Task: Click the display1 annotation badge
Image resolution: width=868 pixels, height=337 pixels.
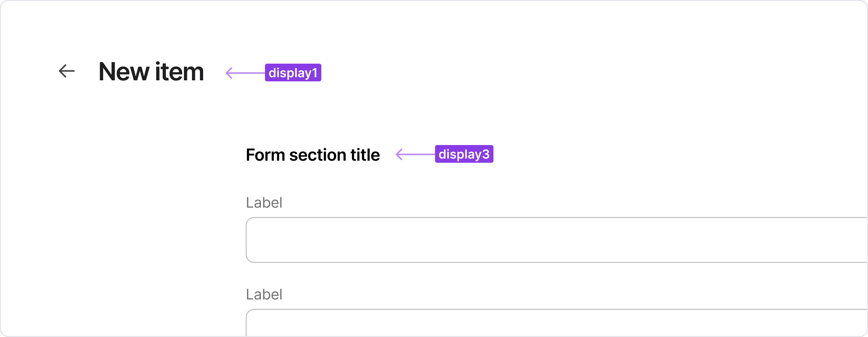Action: click(294, 73)
